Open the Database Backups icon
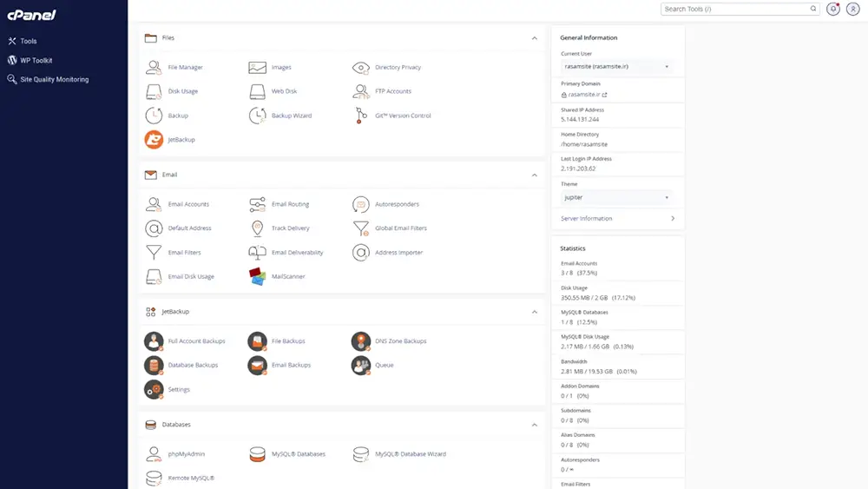The height and width of the screenshot is (489, 868). (x=154, y=365)
